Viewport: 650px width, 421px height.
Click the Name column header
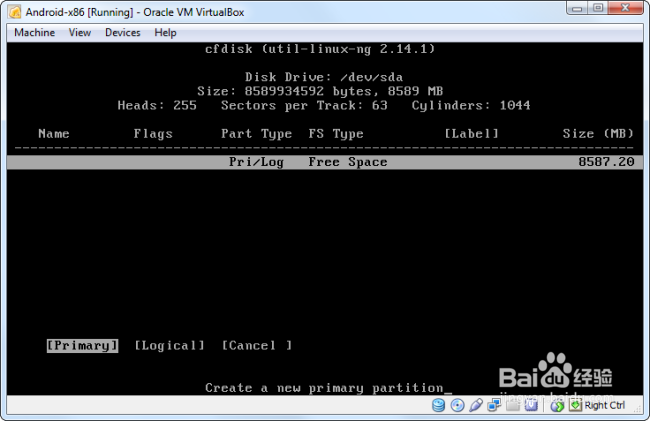pyautogui.click(x=54, y=133)
